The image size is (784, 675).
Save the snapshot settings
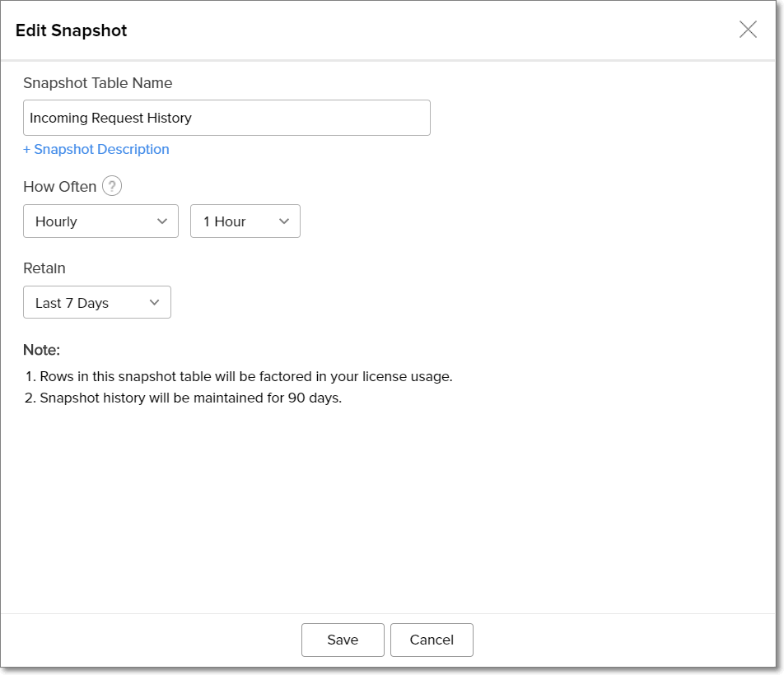[x=343, y=640]
